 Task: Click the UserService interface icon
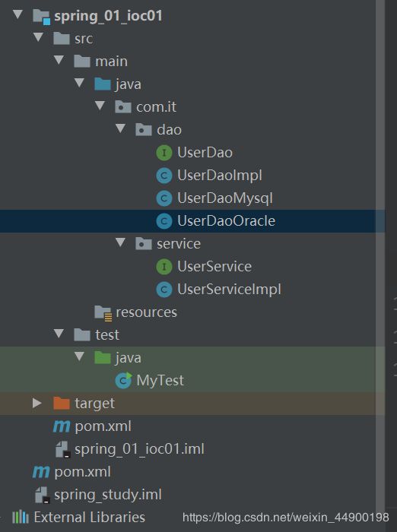tap(164, 267)
